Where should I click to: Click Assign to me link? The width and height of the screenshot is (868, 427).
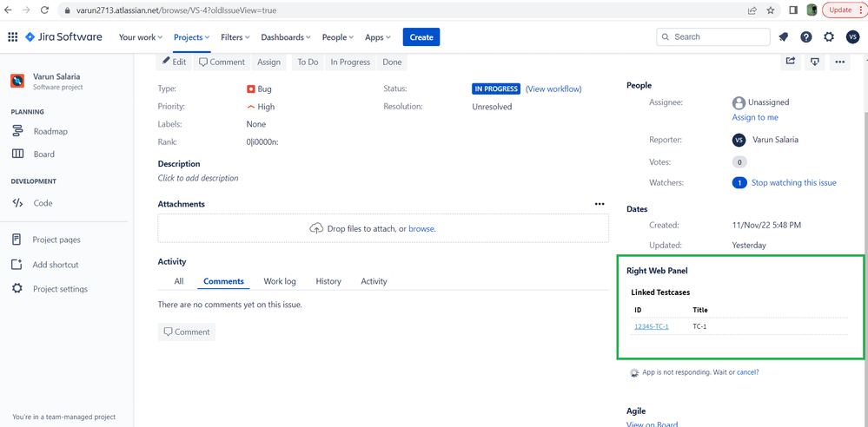(755, 117)
